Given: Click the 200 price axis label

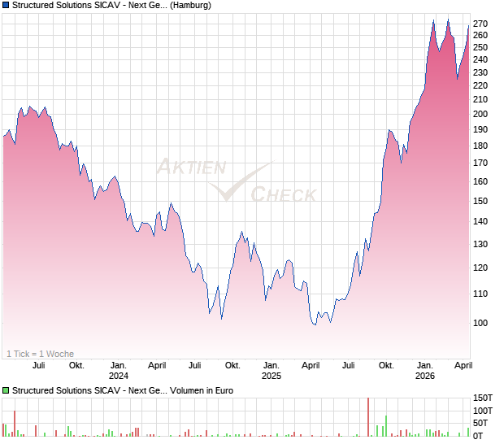Looking at the screenshot, I should coord(480,114).
